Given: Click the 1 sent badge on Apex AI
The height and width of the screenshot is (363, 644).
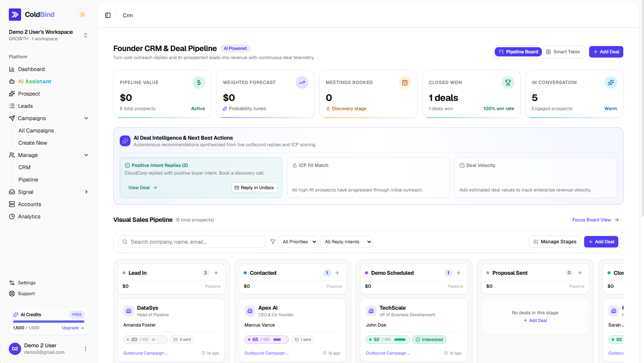Looking at the screenshot, I should point(303,340).
